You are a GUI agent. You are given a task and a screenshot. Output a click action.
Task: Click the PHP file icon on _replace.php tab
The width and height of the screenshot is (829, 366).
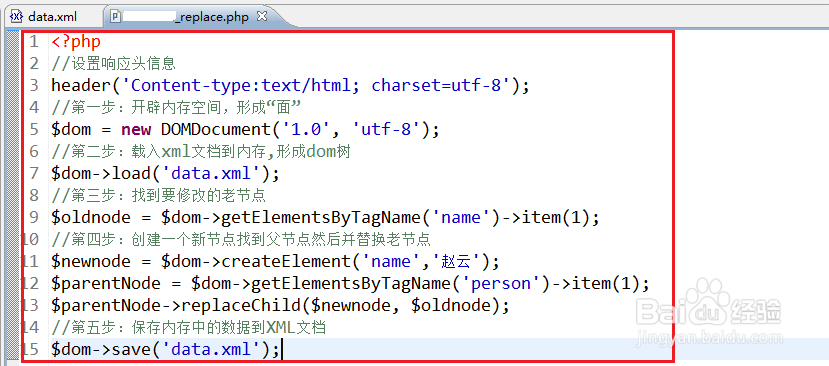(116, 16)
